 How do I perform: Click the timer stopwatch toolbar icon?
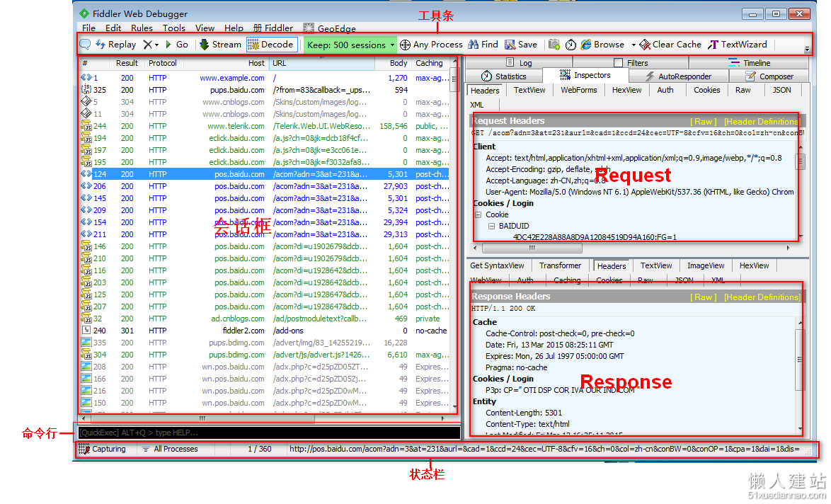click(571, 45)
